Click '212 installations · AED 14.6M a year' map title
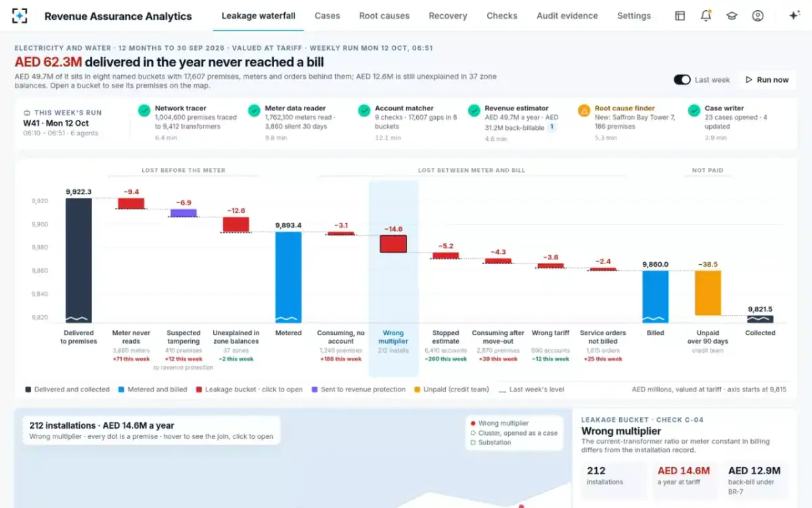Screen dimensions: 812x508 point(101,426)
